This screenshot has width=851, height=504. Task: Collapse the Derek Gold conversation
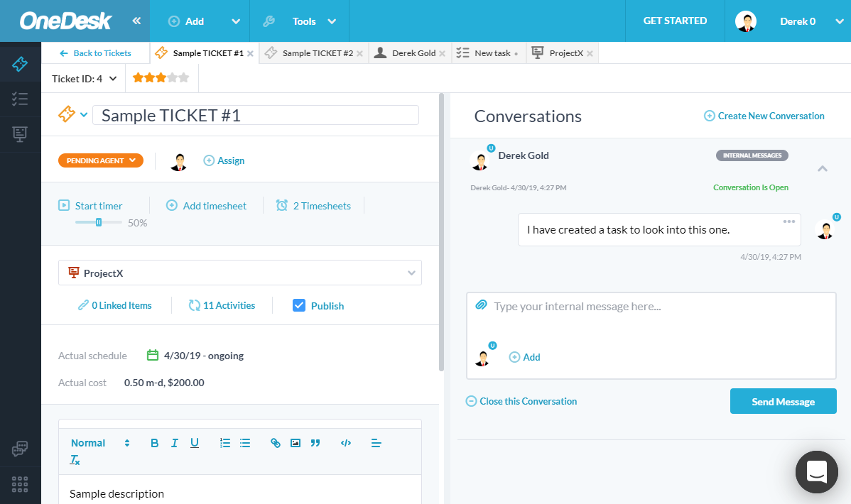coord(822,168)
